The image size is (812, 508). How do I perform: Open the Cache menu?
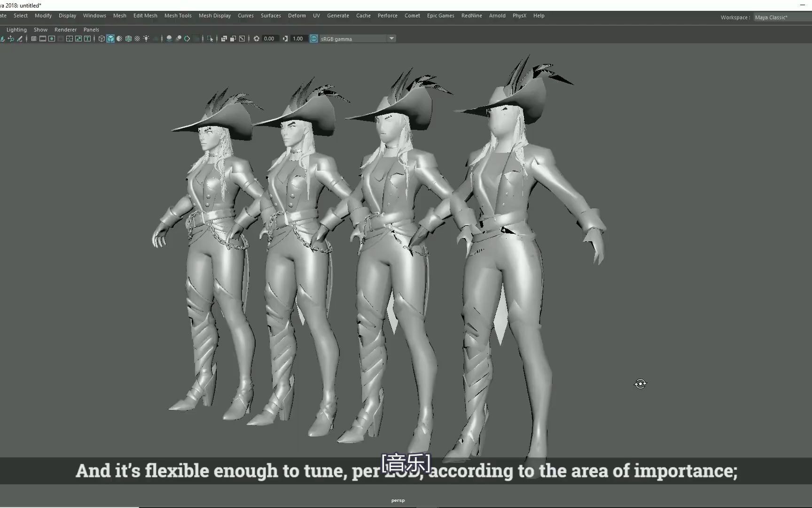click(x=363, y=16)
